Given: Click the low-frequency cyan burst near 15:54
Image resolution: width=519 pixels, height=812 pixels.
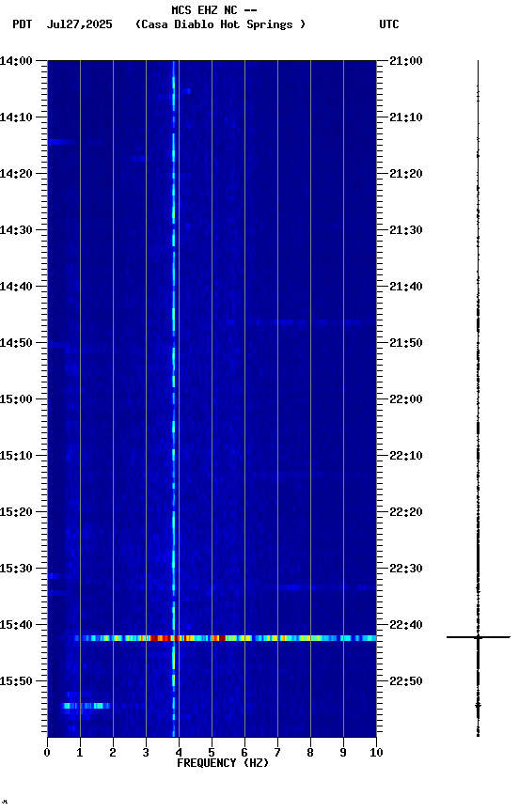Looking at the screenshot, I should click(x=86, y=705).
